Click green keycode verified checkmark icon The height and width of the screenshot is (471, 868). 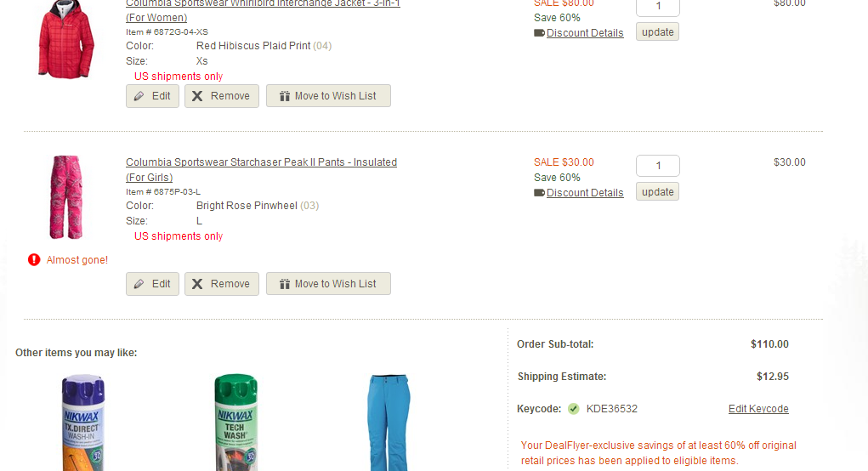coord(574,409)
